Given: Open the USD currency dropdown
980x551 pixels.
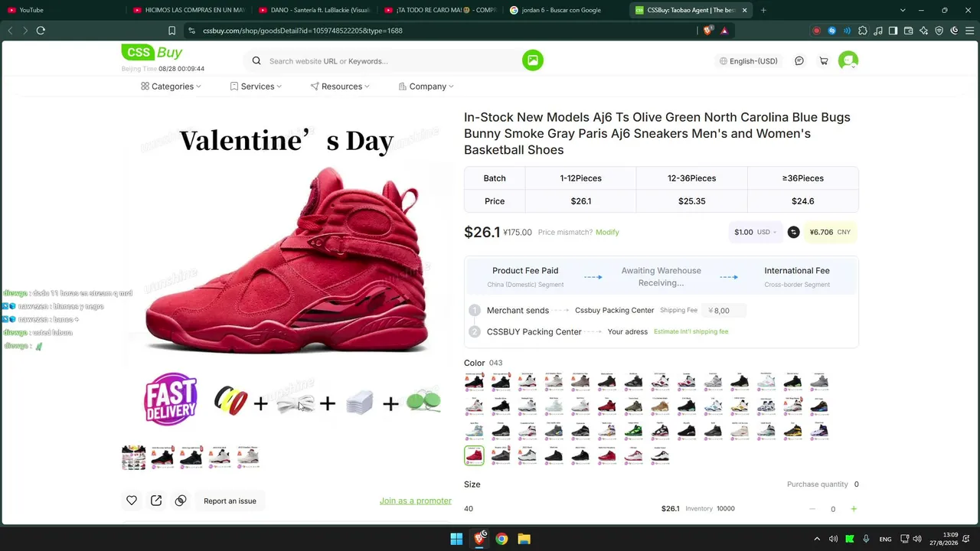Looking at the screenshot, I should (755, 232).
